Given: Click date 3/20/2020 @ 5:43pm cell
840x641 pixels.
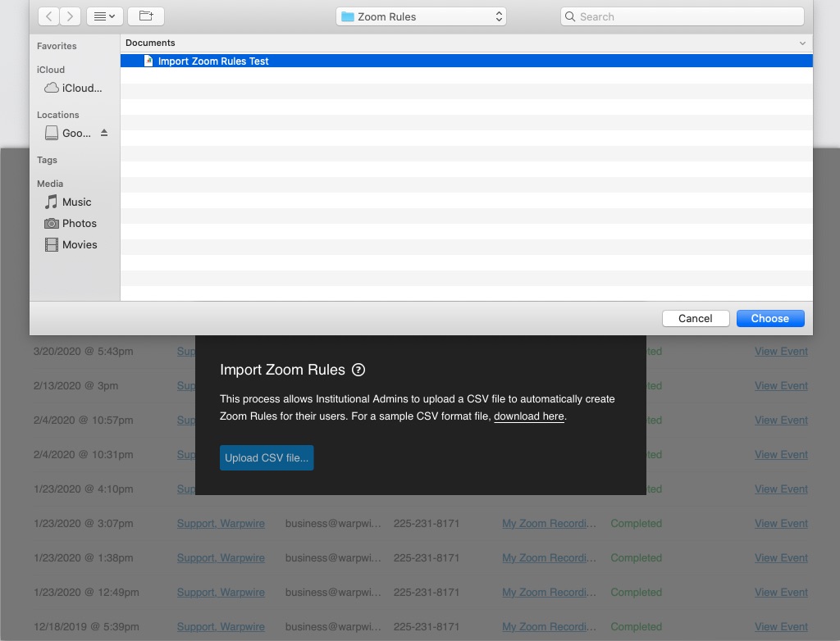Looking at the screenshot, I should [x=84, y=352].
